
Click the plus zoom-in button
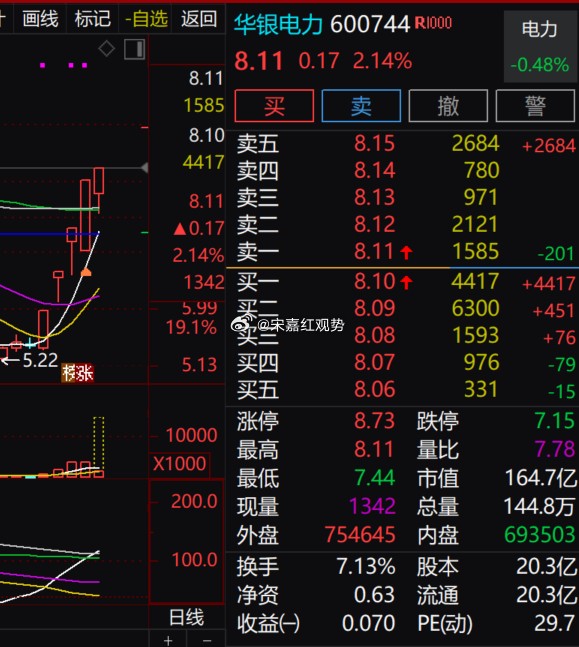coord(168,641)
